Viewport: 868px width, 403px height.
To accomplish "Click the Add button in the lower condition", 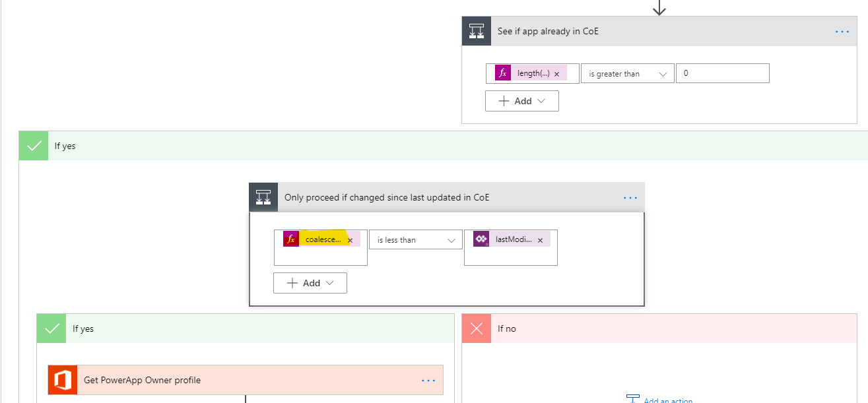I will 310,282.
